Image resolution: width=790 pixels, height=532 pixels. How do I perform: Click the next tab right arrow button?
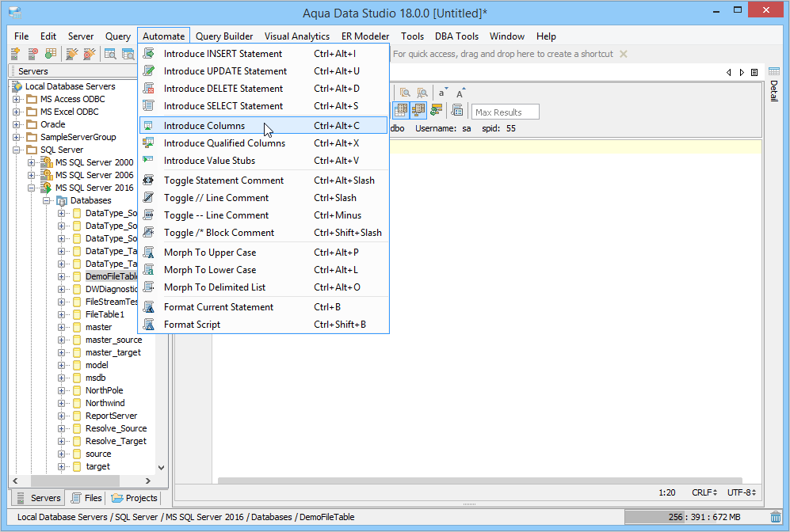click(x=742, y=73)
